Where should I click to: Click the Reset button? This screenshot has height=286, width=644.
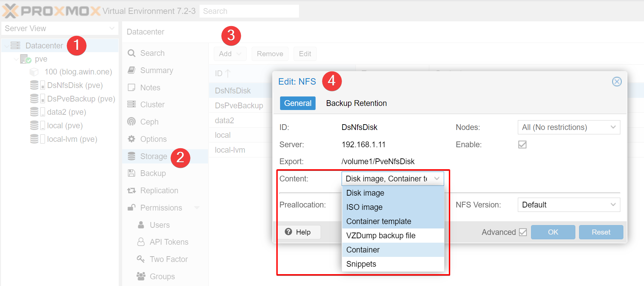point(601,232)
